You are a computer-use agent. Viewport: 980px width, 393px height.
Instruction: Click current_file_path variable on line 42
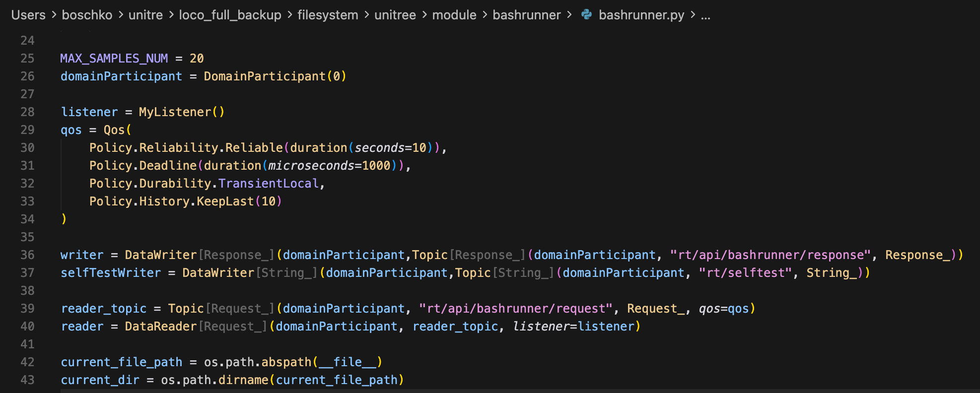point(121,362)
